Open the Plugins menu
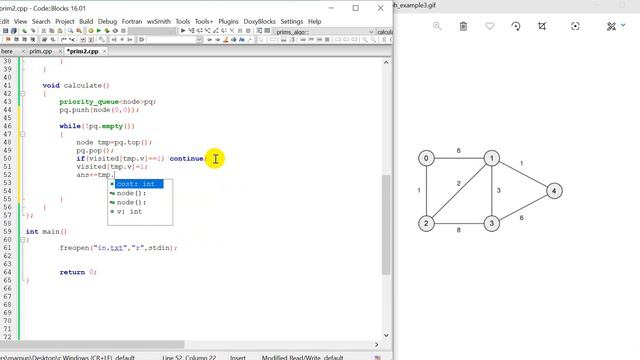 point(228,21)
